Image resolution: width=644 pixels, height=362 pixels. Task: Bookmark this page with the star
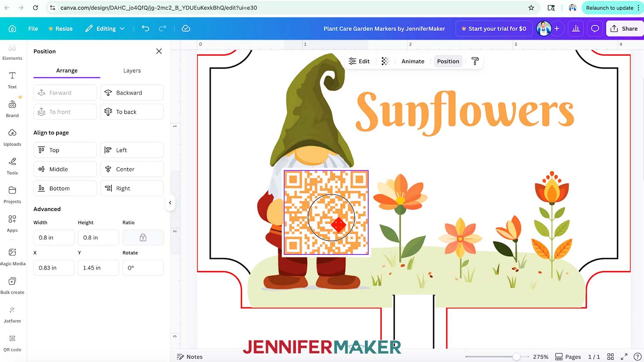coord(531,7)
